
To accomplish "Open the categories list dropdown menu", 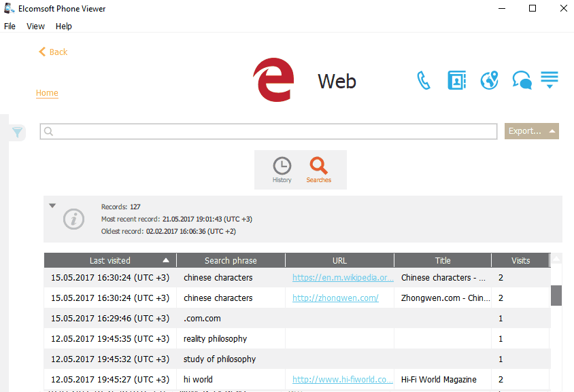I will coord(550,79).
